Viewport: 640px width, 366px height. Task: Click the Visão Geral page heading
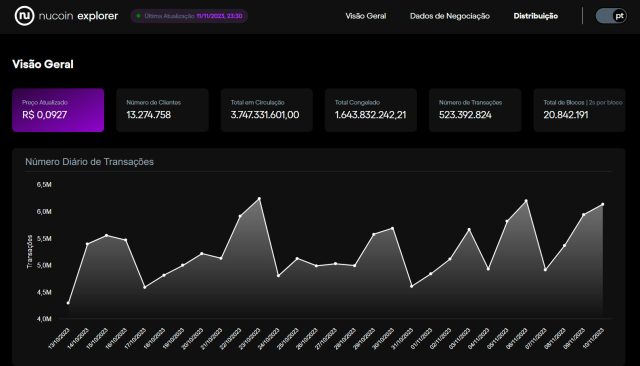coord(43,64)
